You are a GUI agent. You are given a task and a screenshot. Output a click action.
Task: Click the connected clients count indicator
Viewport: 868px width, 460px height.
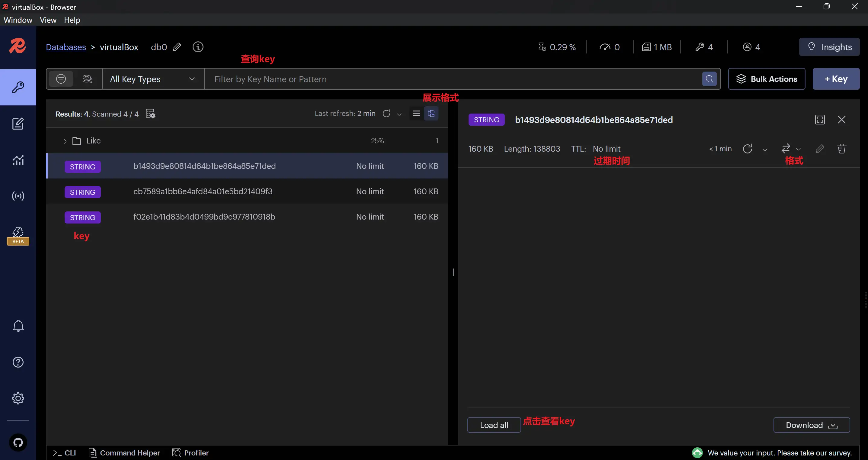tap(751, 47)
